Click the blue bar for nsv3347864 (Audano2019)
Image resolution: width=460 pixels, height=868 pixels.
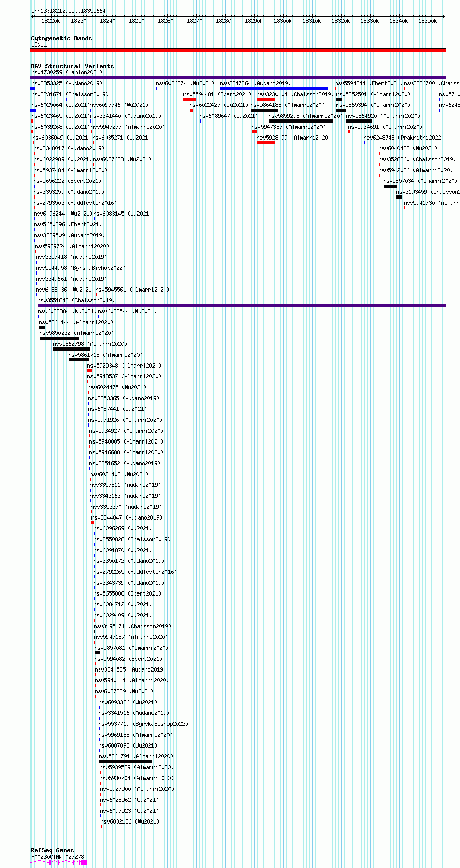273,88
